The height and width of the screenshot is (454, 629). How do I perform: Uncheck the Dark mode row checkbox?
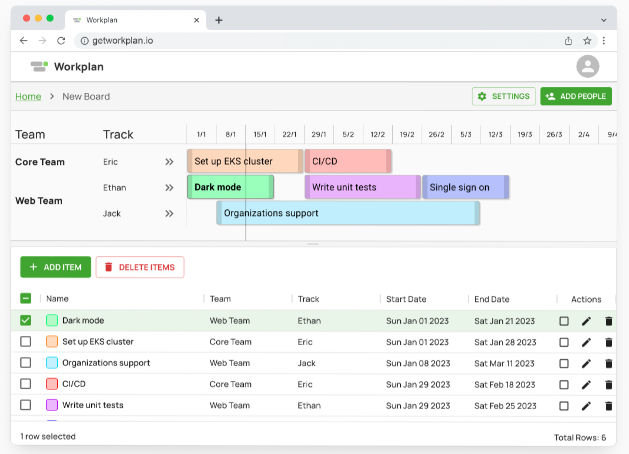coord(26,320)
